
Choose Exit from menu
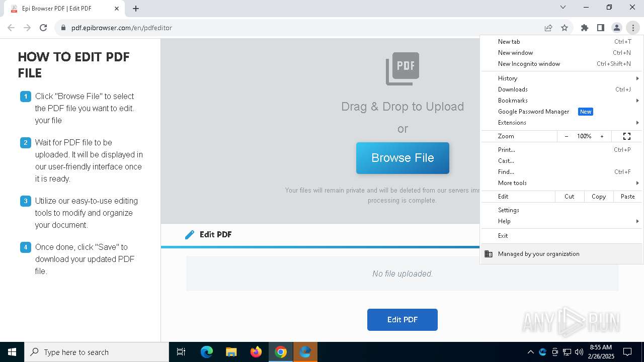click(x=561, y=236)
